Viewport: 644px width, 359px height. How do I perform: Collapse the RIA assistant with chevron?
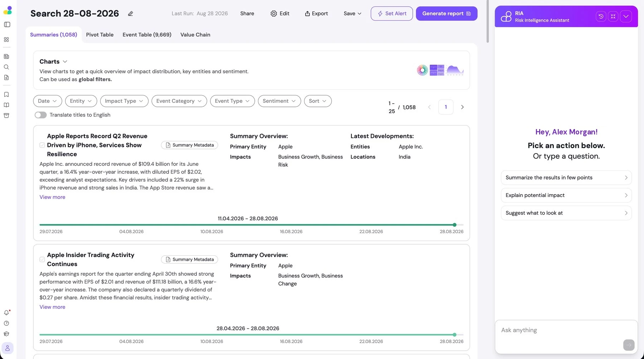pyautogui.click(x=626, y=16)
